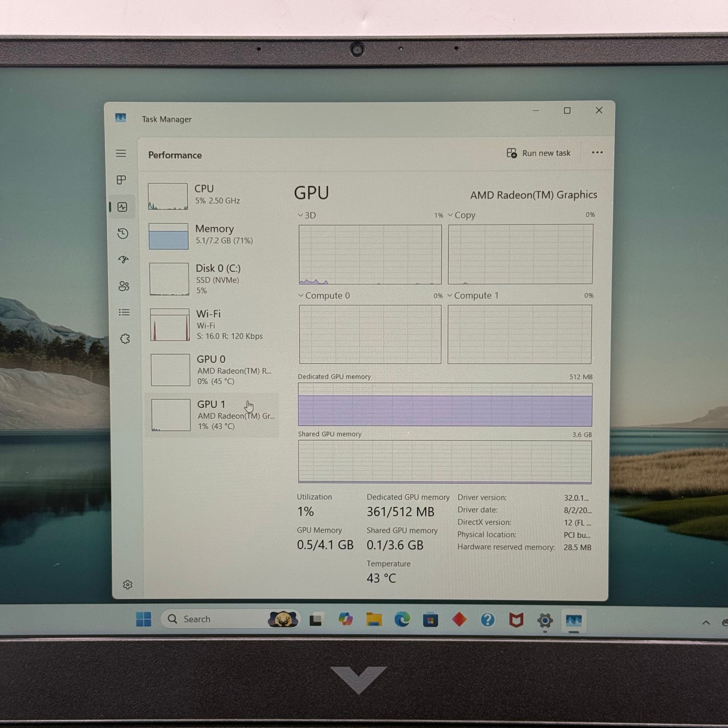Select the Wi-Fi performance item
The width and height of the screenshot is (728, 728).
213,324
